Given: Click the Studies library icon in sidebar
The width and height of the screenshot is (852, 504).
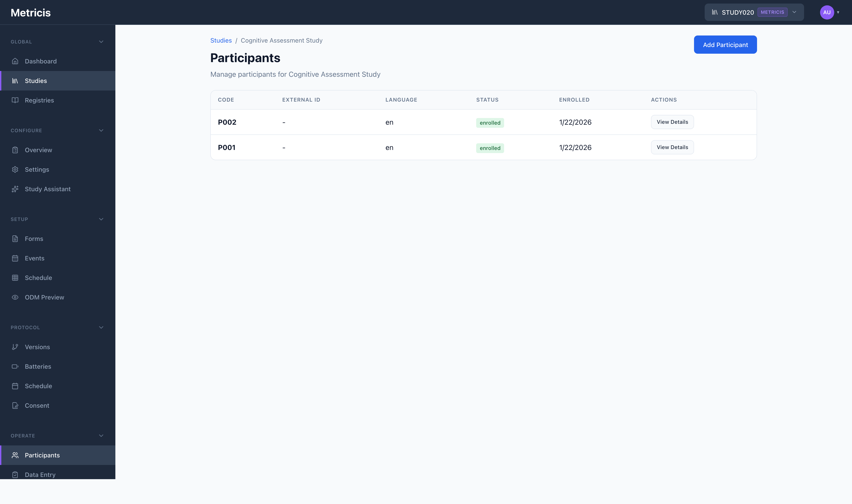Looking at the screenshot, I should pos(15,81).
